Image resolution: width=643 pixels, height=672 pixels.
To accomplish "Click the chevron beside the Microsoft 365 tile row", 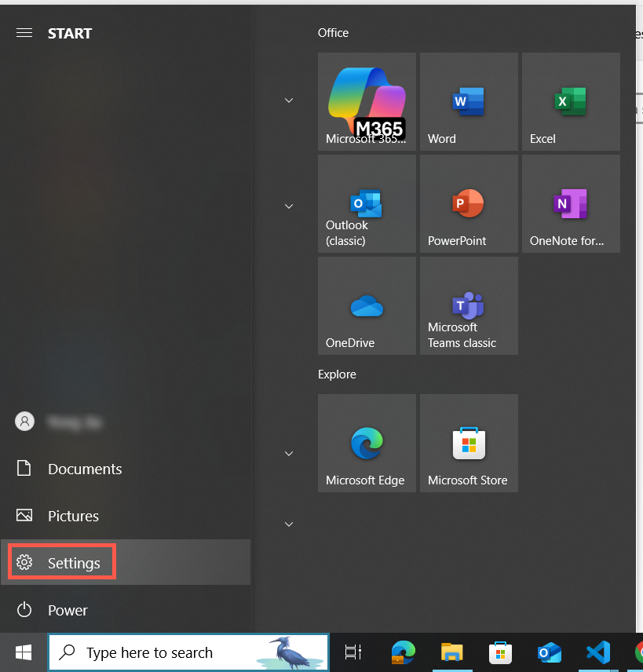I will (289, 100).
